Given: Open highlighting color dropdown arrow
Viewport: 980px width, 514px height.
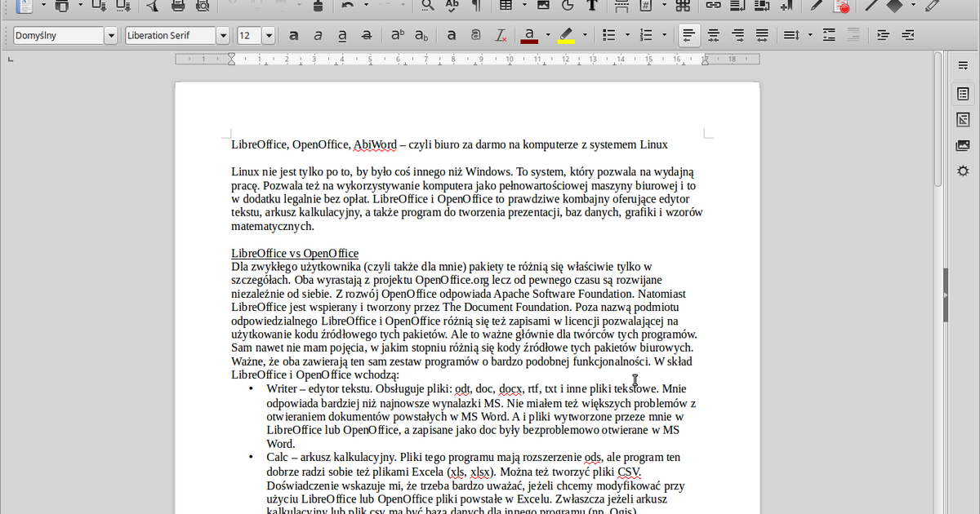Looking at the screenshot, I should (585, 36).
